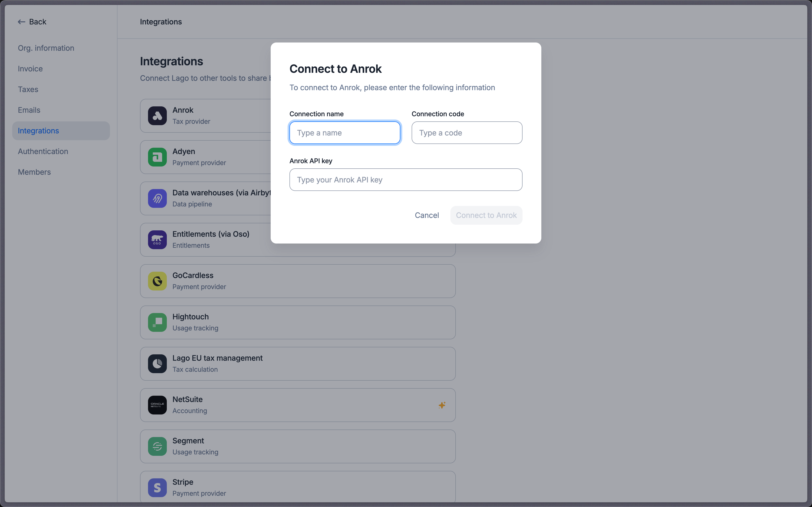Select the Segment Usage tracking row
Image resolution: width=812 pixels, height=507 pixels.
297,446
